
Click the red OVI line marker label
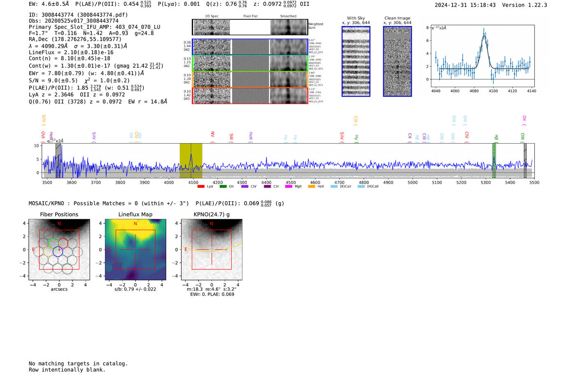(x=43, y=137)
